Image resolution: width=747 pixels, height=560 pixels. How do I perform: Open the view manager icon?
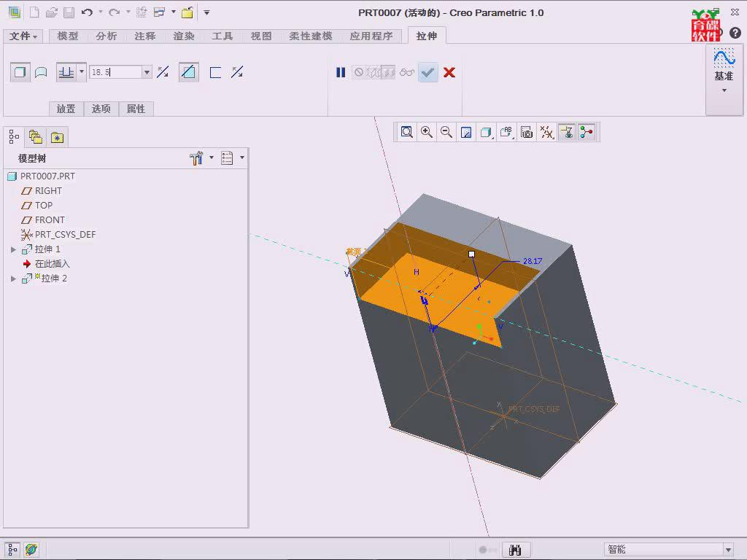pyautogui.click(x=527, y=132)
